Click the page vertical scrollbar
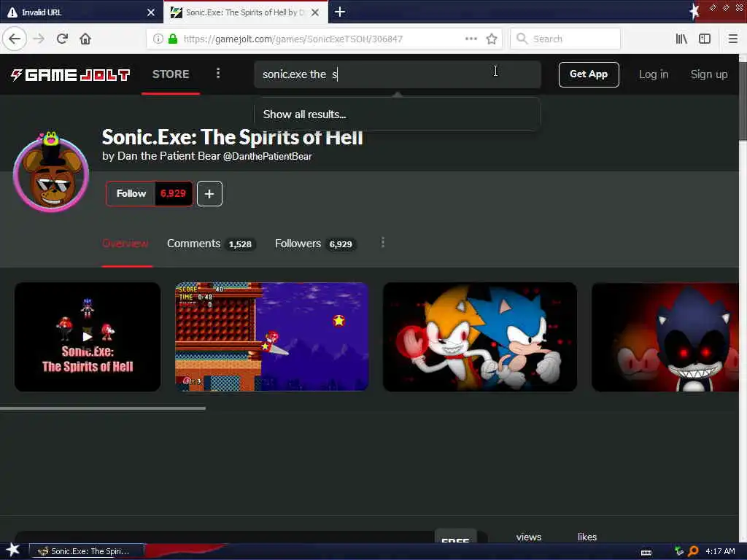This screenshot has width=747, height=560. pos(743,101)
